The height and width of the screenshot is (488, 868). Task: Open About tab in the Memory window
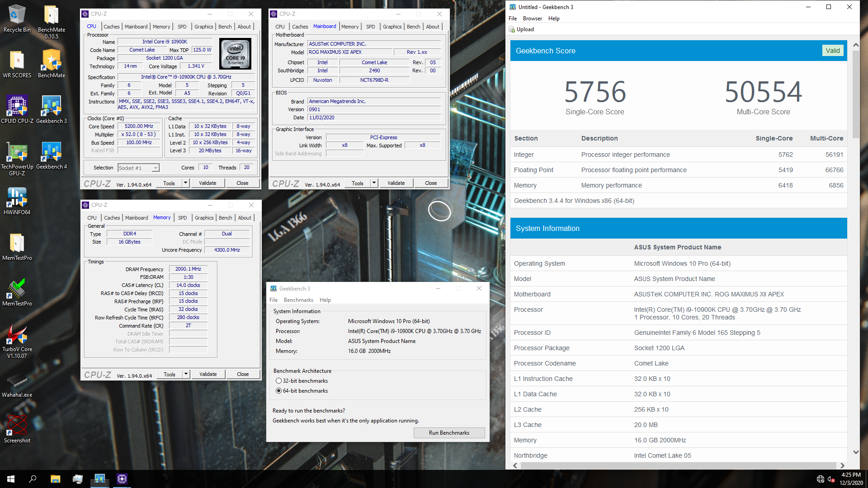pyautogui.click(x=245, y=218)
